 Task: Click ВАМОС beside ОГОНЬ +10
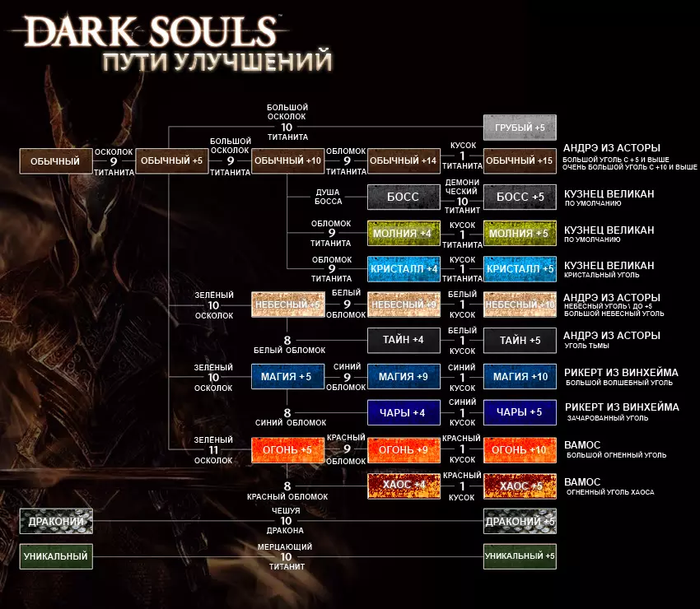point(582,444)
